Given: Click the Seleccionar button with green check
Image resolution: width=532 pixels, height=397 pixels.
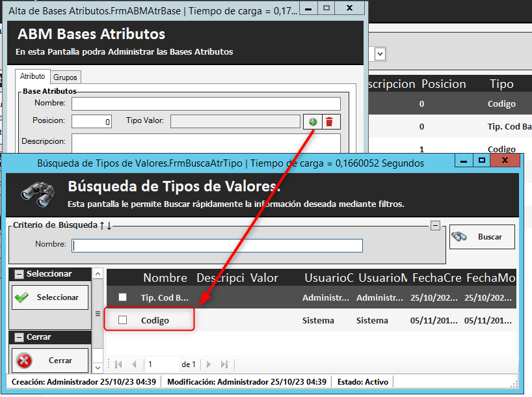Looking at the screenshot, I should click(x=51, y=297).
